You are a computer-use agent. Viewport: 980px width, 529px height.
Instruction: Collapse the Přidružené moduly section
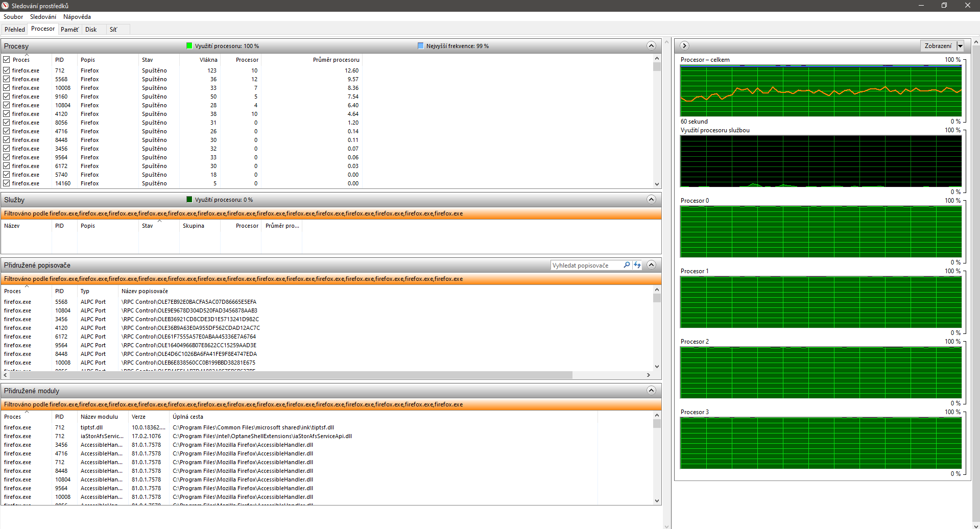pyautogui.click(x=651, y=391)
